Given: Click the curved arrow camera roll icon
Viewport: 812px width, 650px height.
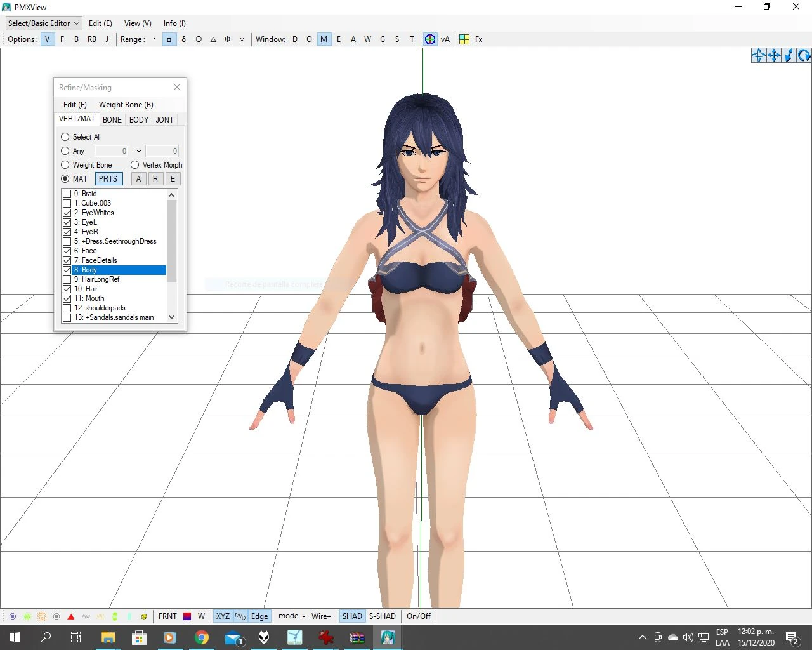Looking at the screenshot, I should [804, 56].
